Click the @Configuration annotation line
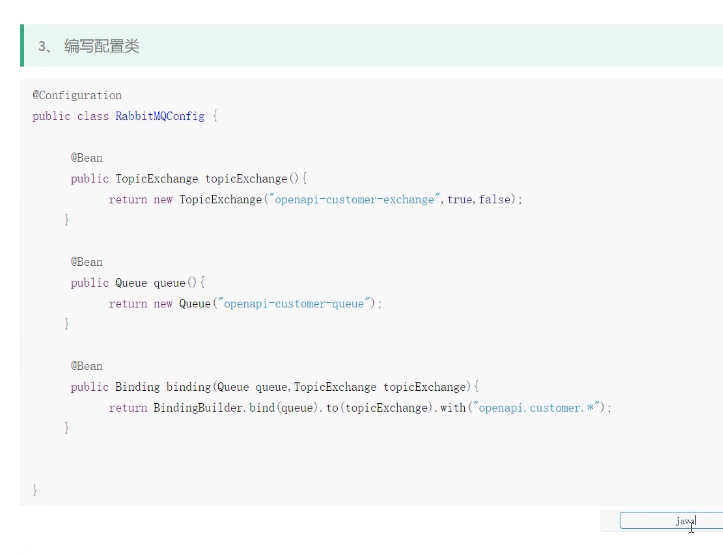 pyautogui.click(x=77, y=95)
